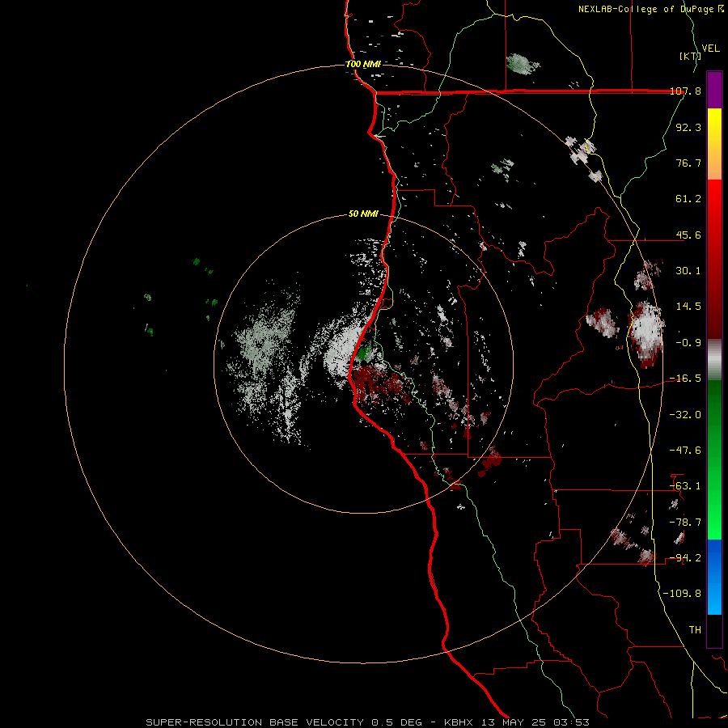Pick the black TH scale segment

click(x=714, y=631)
